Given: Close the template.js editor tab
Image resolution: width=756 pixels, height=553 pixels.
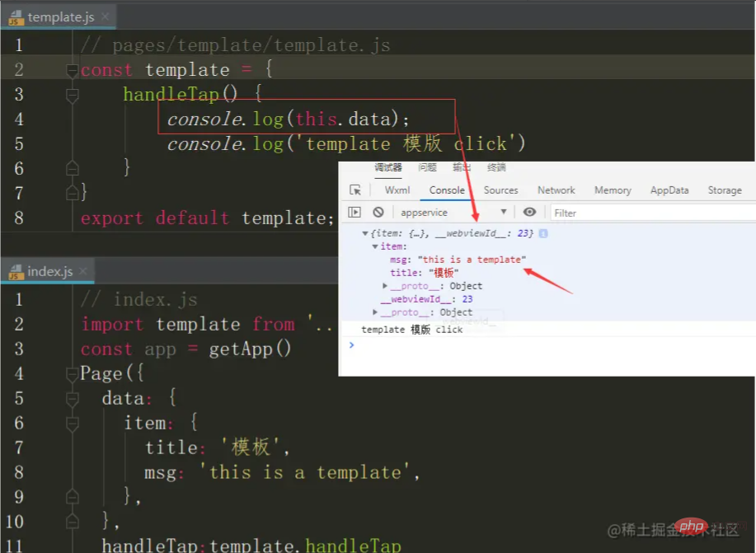Looking at the screenshot, I should tap(105, 16).
